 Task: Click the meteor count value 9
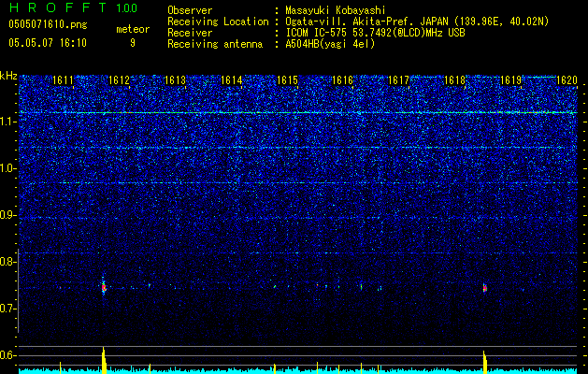point(133,43)
